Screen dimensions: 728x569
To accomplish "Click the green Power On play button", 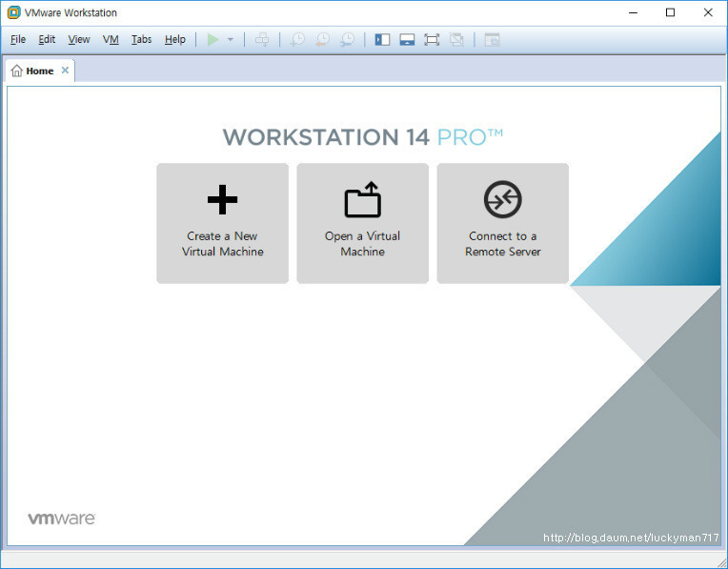I will pos(212,39).
